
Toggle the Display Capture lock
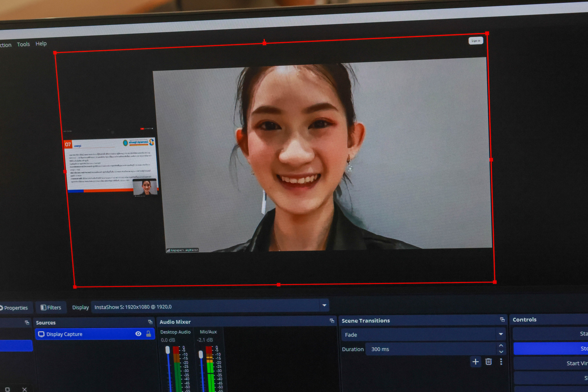pos(149,334)
